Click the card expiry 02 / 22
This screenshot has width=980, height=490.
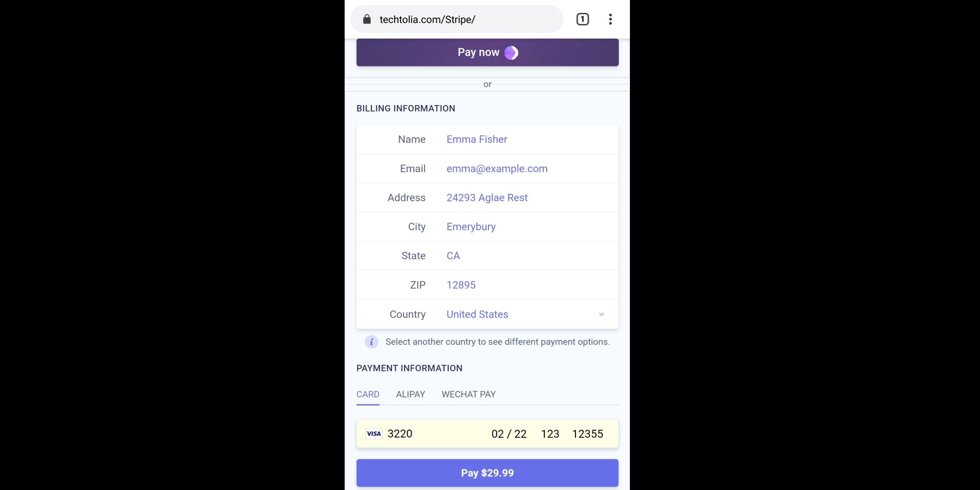pyautogui.click(x=509, y=434)
